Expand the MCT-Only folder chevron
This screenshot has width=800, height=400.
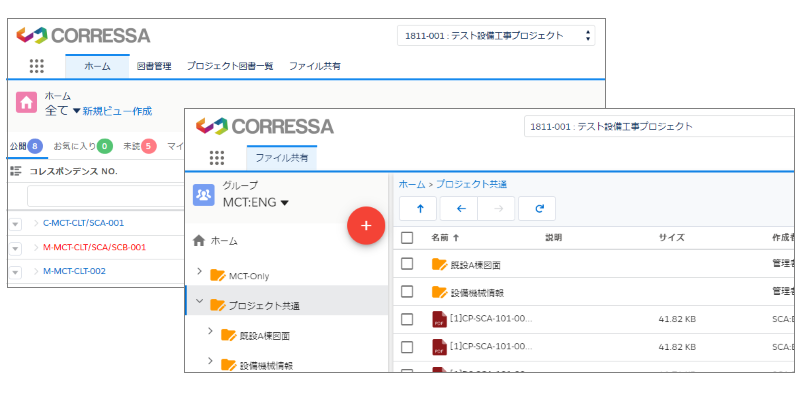199,271
